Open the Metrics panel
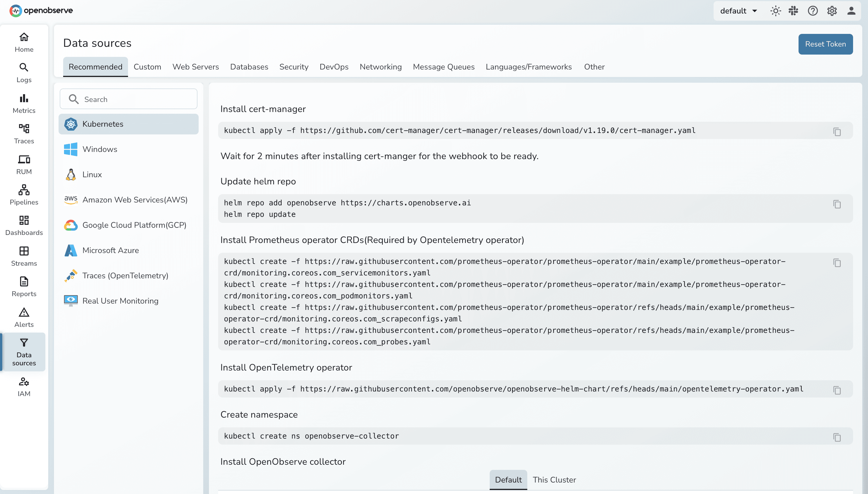Viewport: 868px width, 494px height. (24, 103)
